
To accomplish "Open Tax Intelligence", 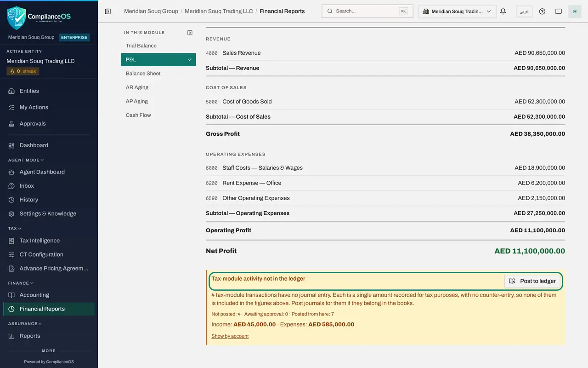I will [49, 241].
